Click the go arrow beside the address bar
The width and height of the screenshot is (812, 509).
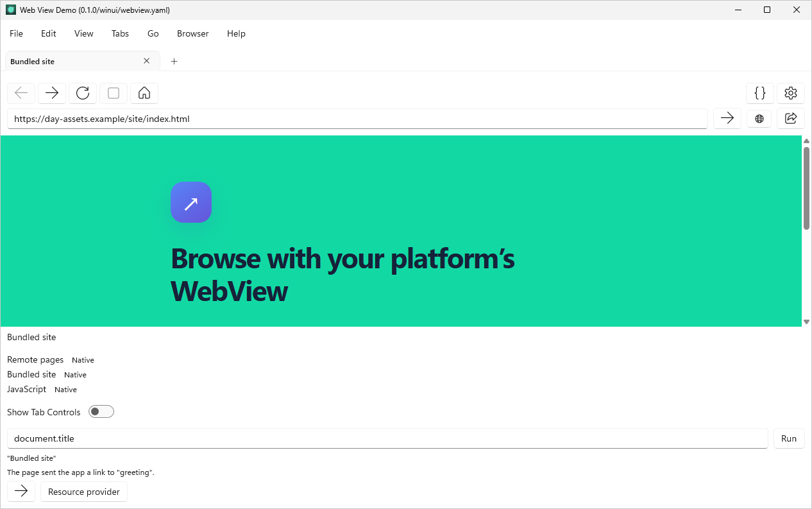pyautogui.click(x=727, y=118)
